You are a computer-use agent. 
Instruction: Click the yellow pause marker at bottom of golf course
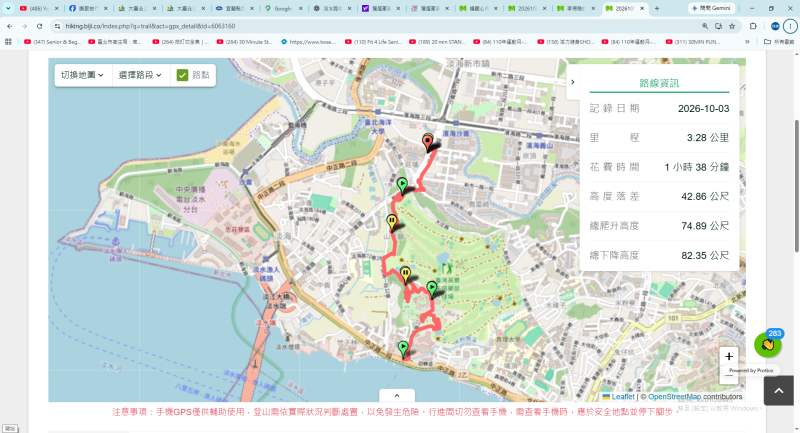405,275
